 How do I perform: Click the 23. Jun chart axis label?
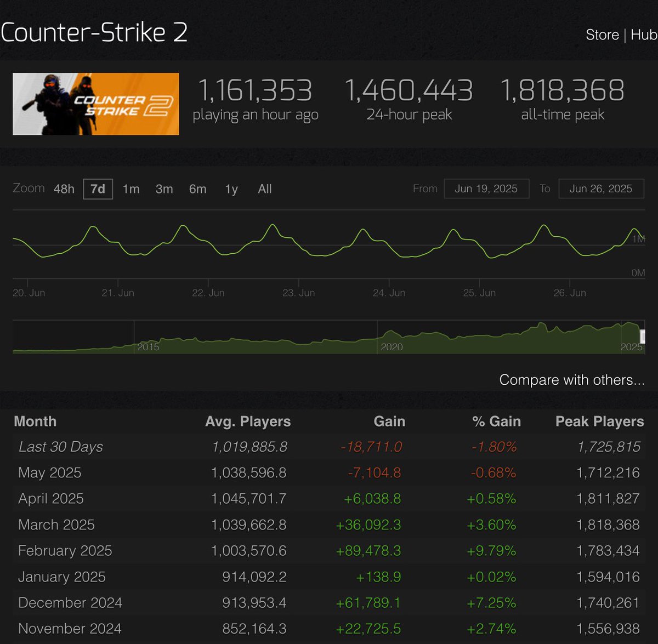click(299, 293)
